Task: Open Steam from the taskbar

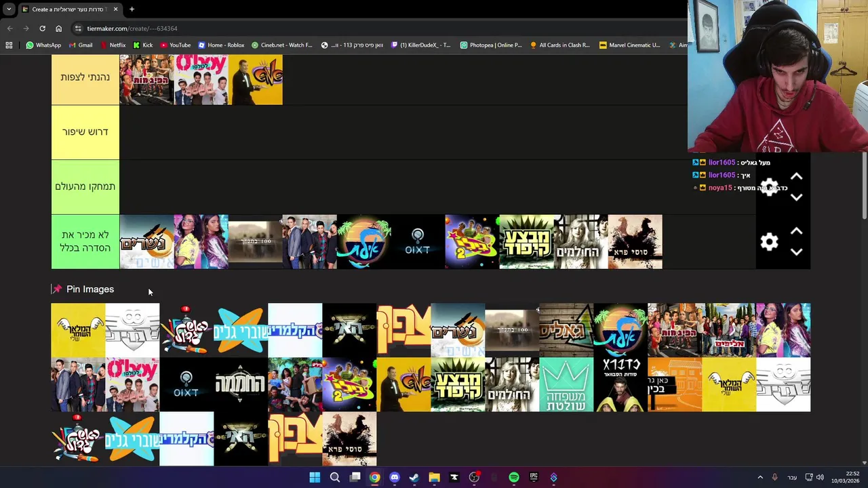Action: tap(414, 478)
